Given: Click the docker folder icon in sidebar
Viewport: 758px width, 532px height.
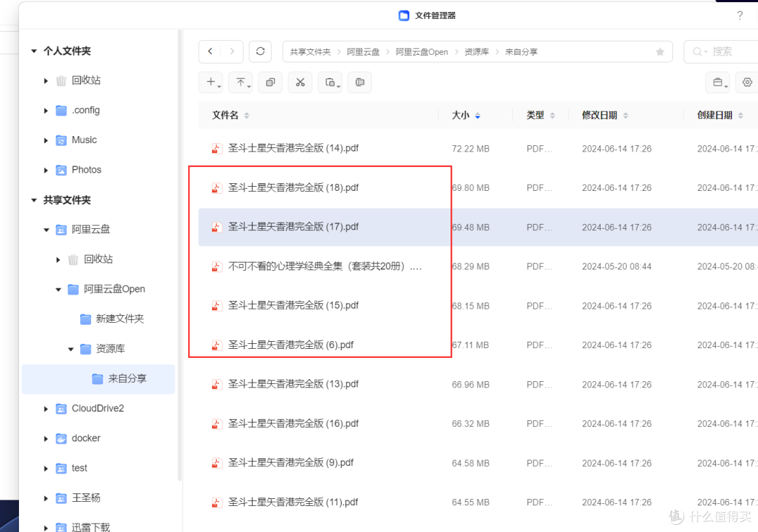Looking at the screenshot, I should tap(61, 439).
